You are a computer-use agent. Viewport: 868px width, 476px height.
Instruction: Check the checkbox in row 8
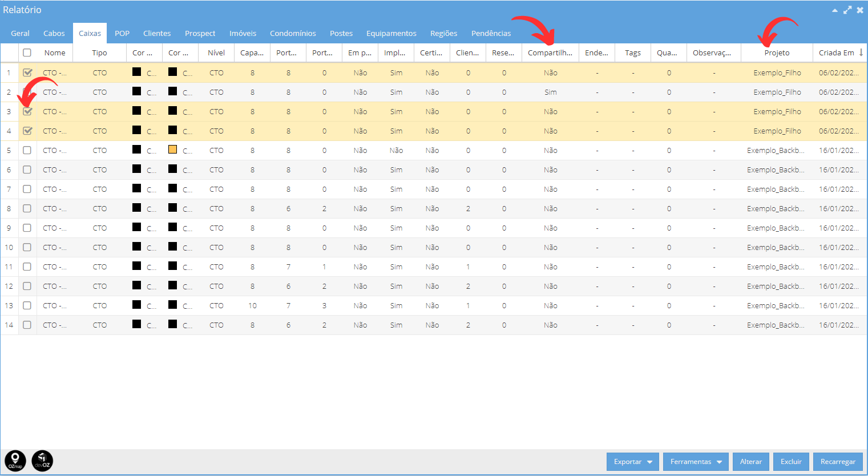pyautogui.click(x=27, y=208)
